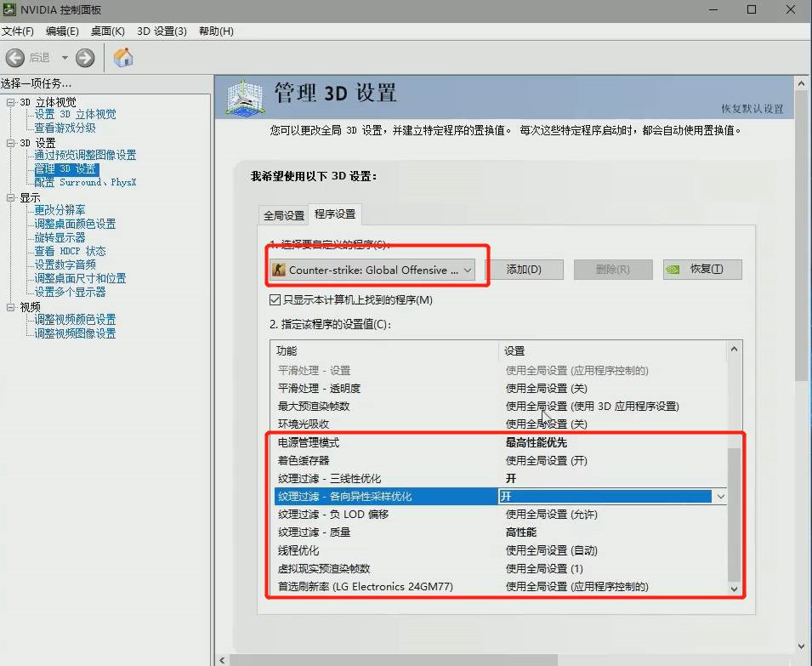Select 纹理过滤 - 三线性优化 row

click(x=499, y=479)
